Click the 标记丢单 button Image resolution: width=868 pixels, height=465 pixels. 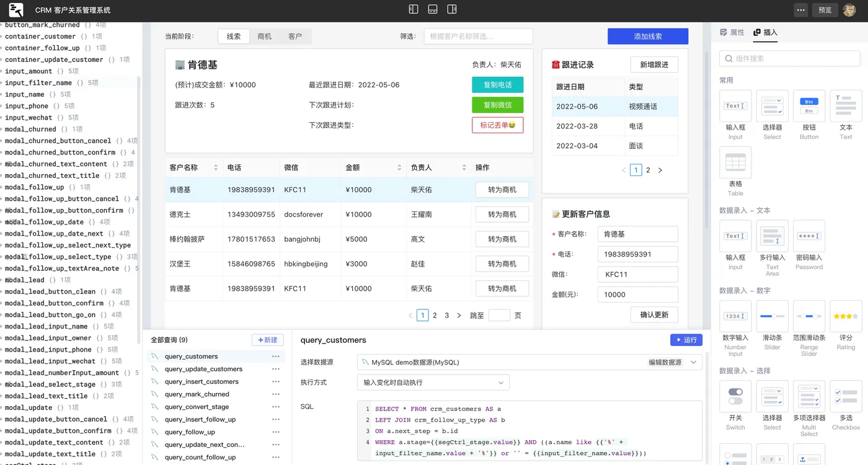pos(497,125)
